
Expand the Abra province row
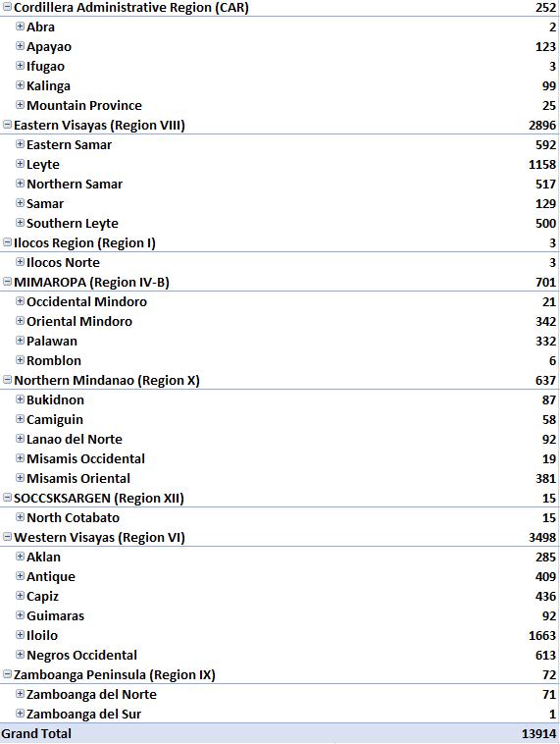point(20,27)
